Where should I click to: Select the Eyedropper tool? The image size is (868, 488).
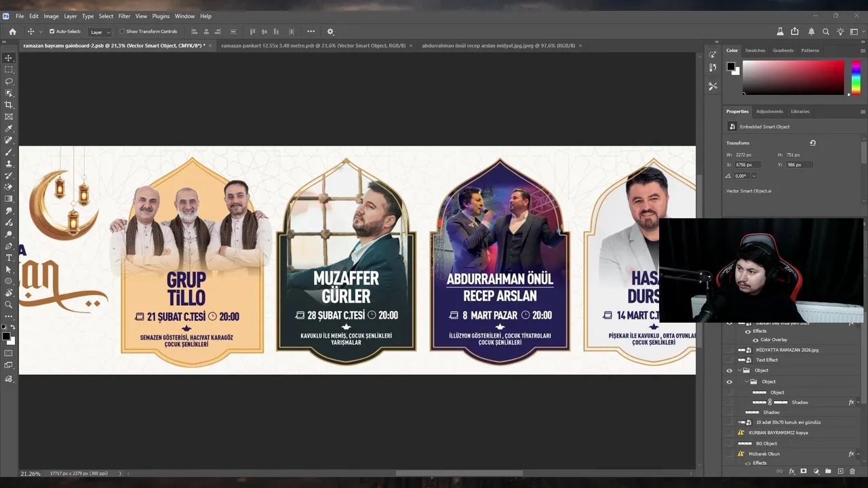(9, 128)
